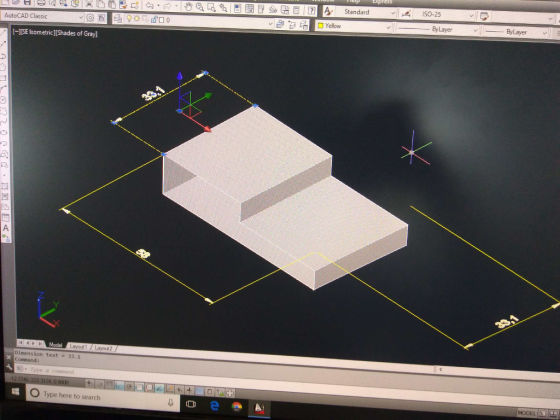Viewport: 560px width, 420px height.
Task: Open the [-] viewport controls menu
Action: click(x=16, y=31)
